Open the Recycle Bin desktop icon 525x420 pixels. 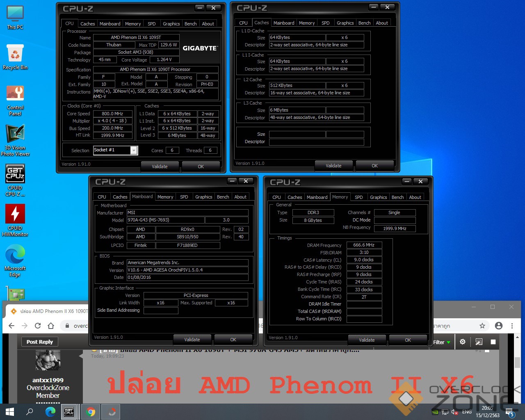click(x=15, y=57)
